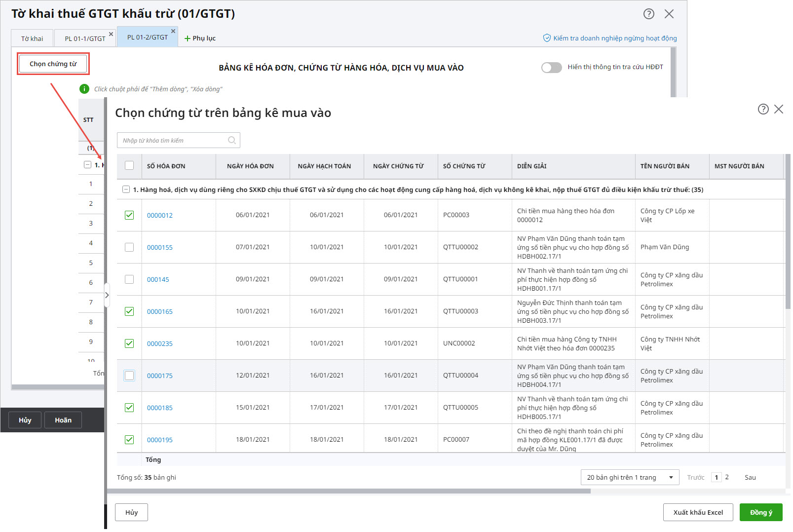
Task: Click the plus icon to add Phụ lục
Action: pos(188,38)
